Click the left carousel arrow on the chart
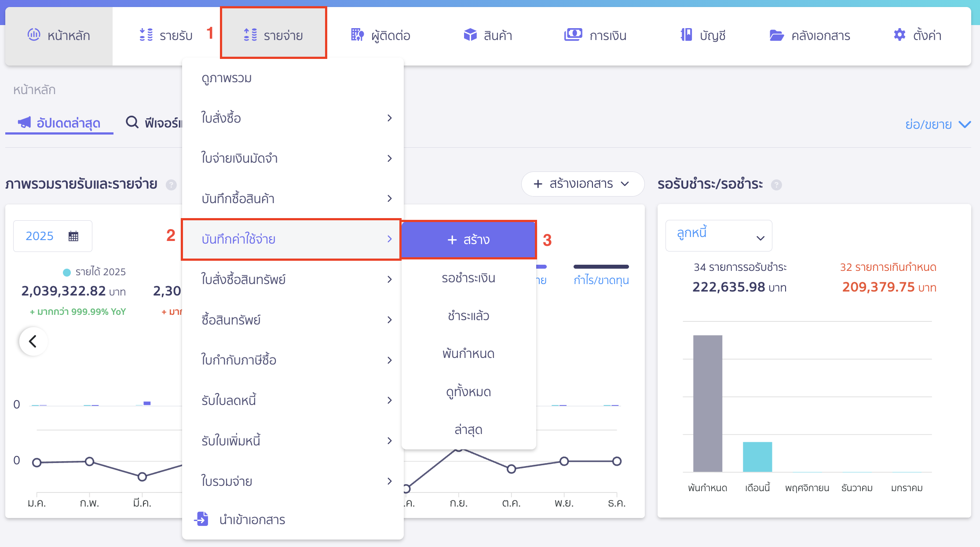 pos(33,341)
